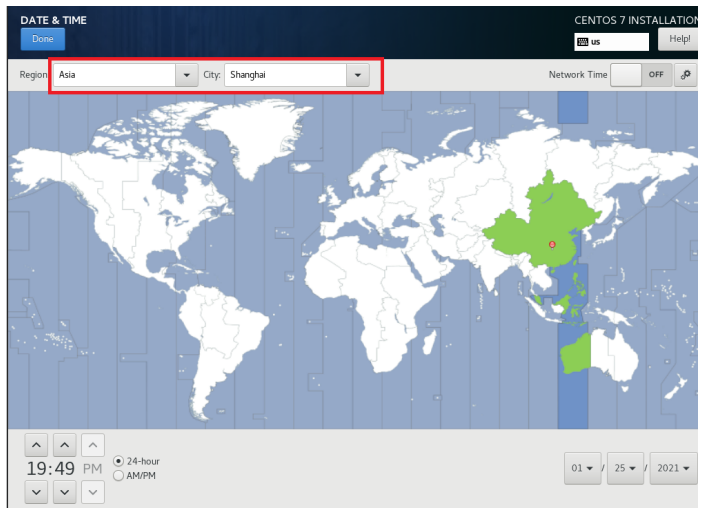
Task: Click Australia on the timezone map
Action: [610, 355]
